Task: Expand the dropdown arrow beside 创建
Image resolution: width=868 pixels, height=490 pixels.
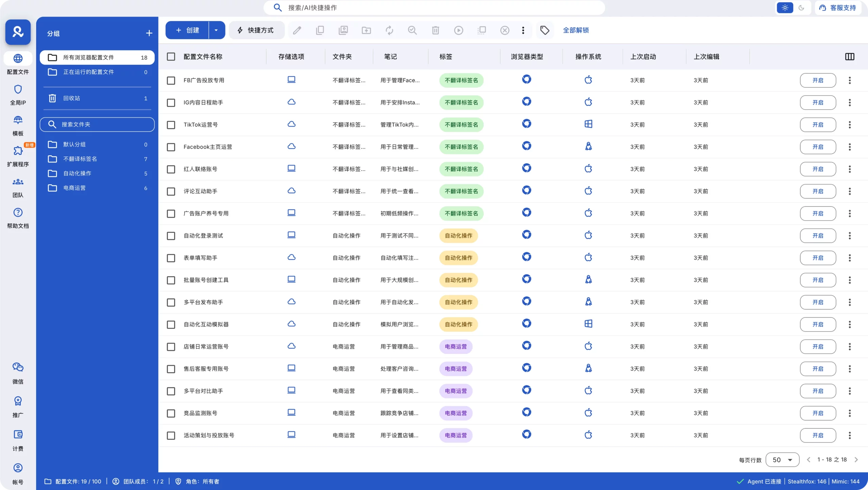Action: coord(216,30)
